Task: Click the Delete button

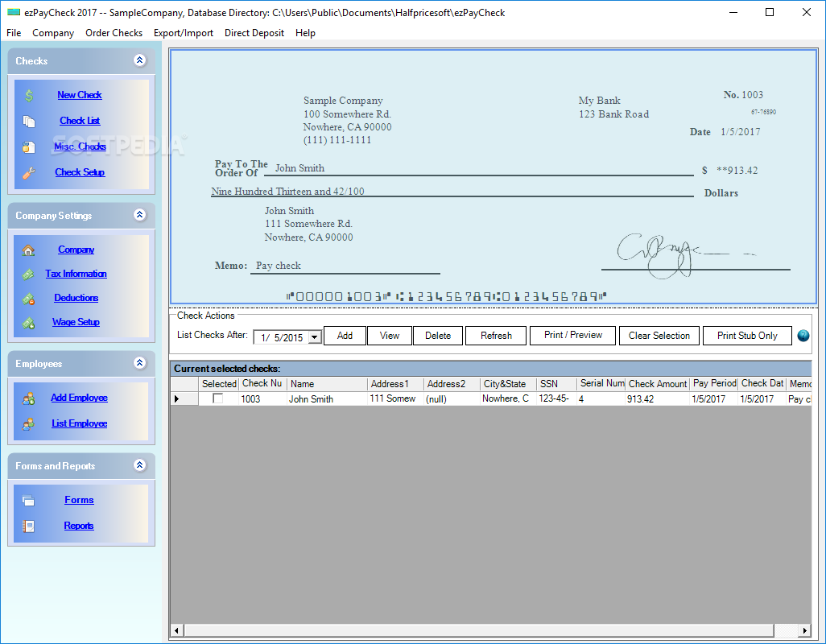Action: coord(438,336)
